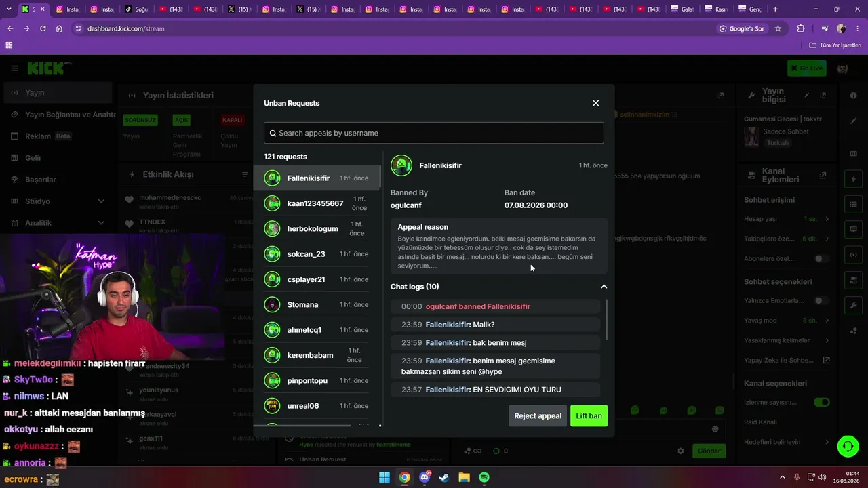Open Etkinlik Akışı filter options
This screenshot has width=868, height=488.
[245, 174]
